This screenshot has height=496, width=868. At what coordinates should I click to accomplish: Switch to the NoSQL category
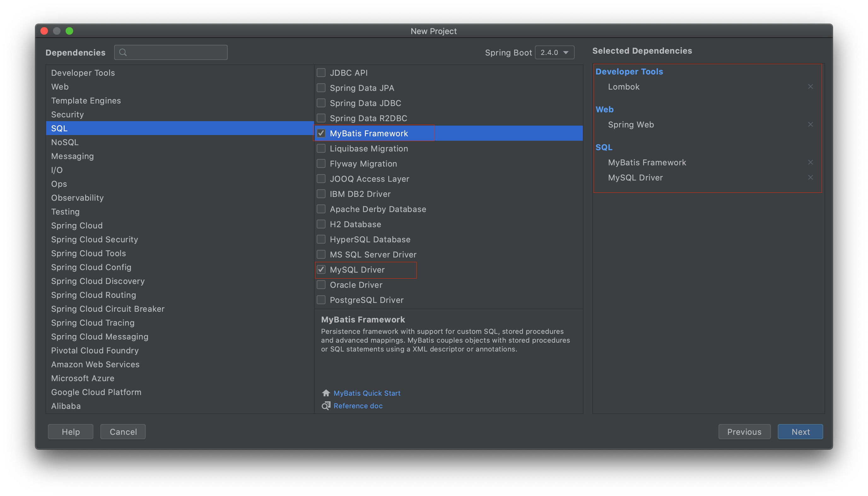pos(180,142)
